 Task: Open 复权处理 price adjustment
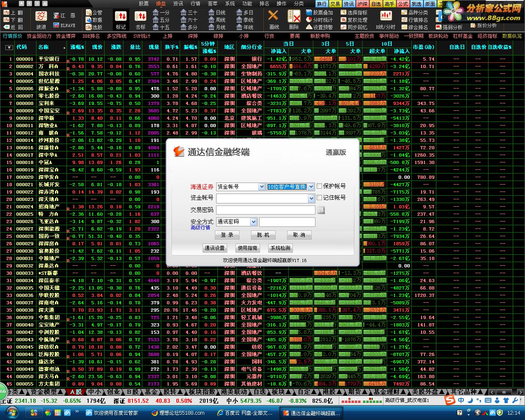pyautogui.click(x=354, y=20)
